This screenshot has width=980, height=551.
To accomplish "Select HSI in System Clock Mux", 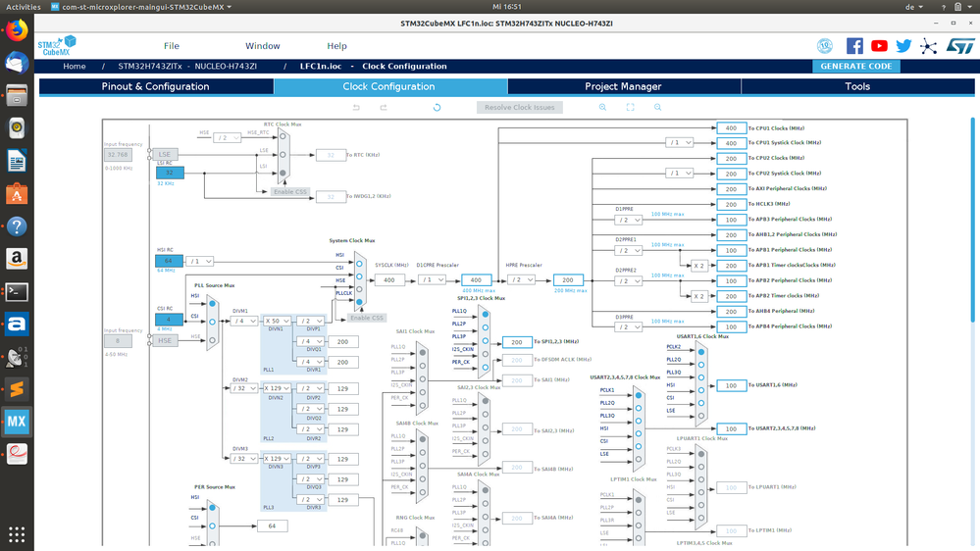I will pos(359,264).
